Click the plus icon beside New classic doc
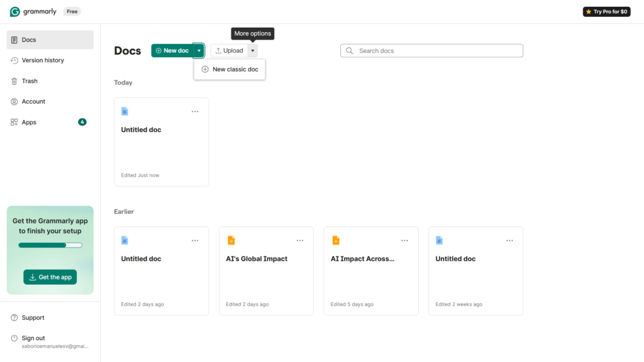Image resolution: width=644 pixels, height=362 pixels. point(205,69)
